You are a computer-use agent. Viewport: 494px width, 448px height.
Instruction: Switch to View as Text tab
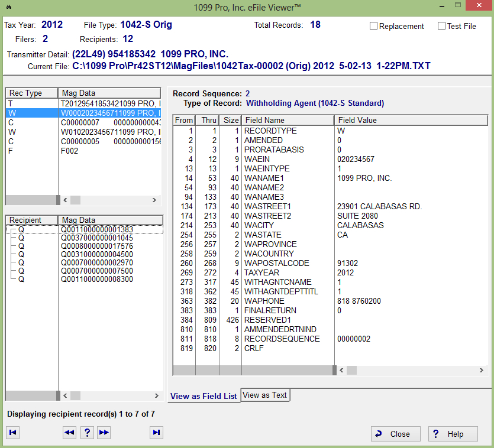(264, 395)
